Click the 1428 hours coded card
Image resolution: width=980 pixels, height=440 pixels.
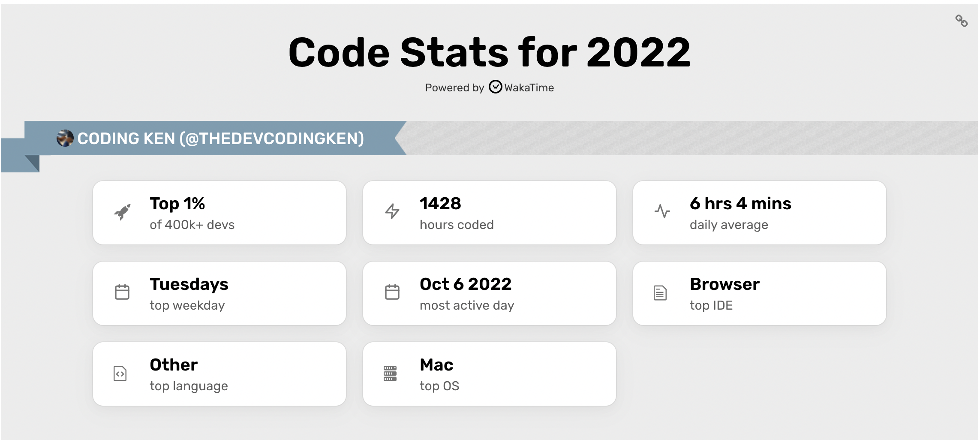(490, 213)
